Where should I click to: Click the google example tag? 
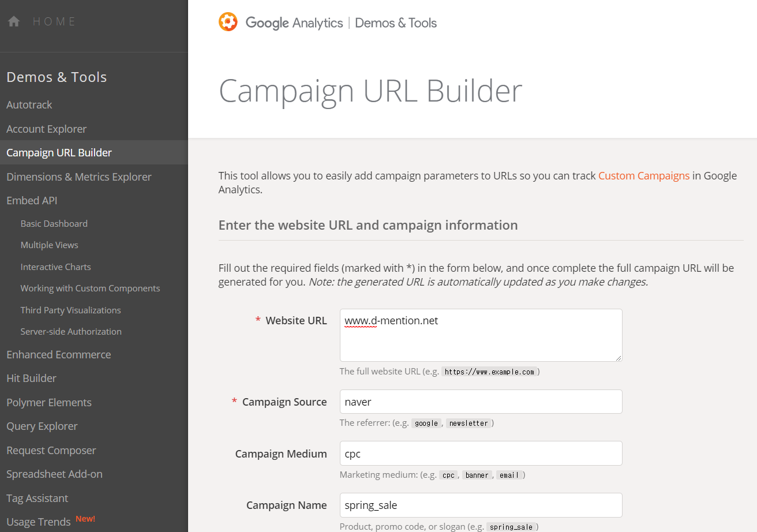tap(426, 423)
